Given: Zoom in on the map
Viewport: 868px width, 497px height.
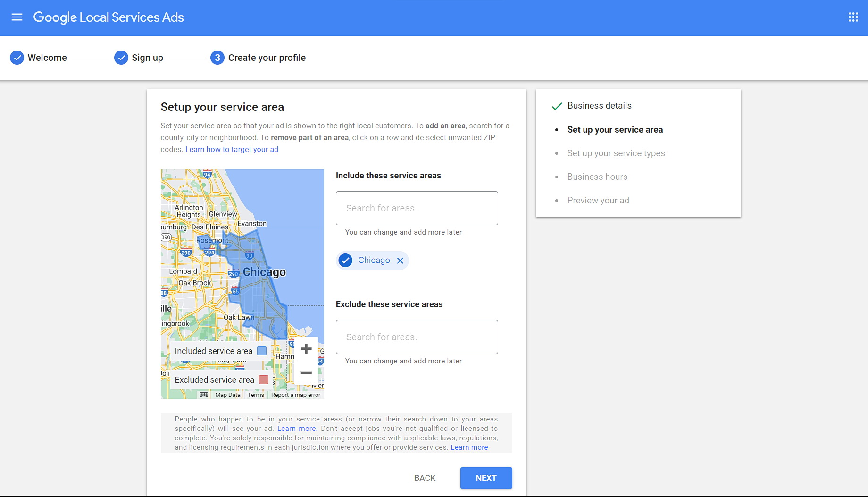Looking at the screenshot, I should [306, 349].
